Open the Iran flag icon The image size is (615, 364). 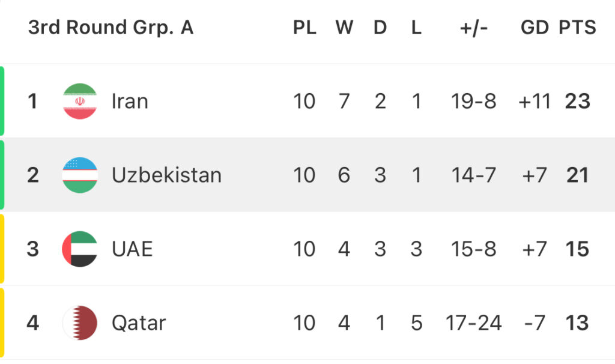pos(80,101)
